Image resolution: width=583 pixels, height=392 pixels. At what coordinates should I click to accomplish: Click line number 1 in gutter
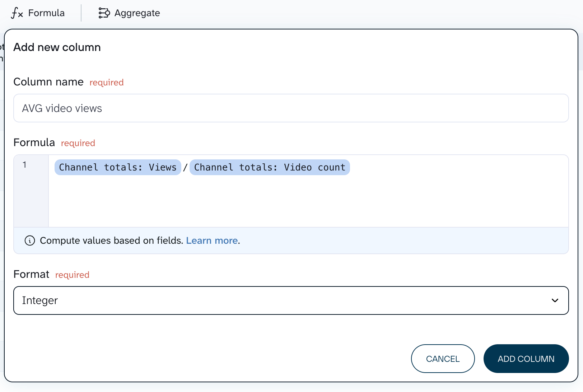point(24,165)
